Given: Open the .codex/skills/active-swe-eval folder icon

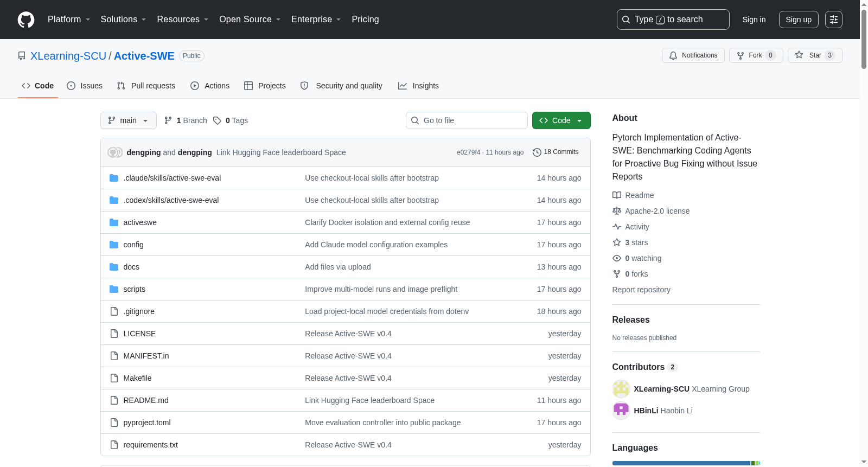Looking at the screenshot, I should 114,200.
